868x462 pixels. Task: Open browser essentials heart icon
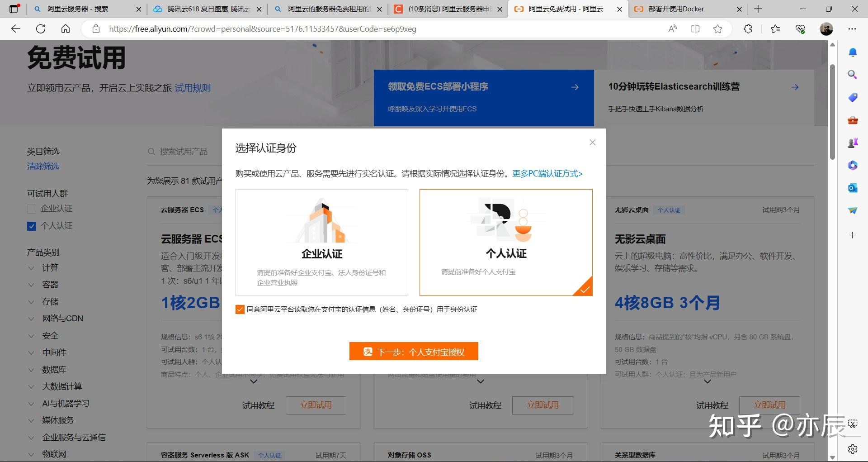tap(800, 29)
